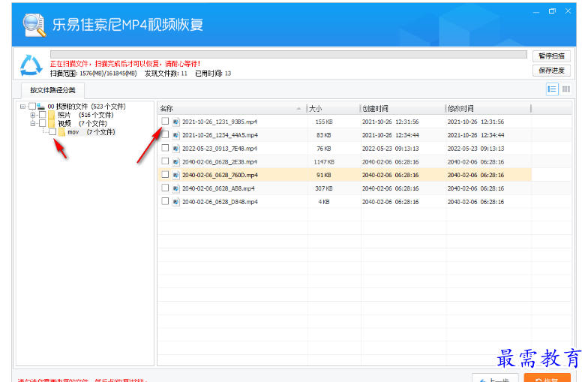Tick the 视频 folder checkbox in tree
This screenshot has width=588, height=382.
pyautogui.click(x=42, y=123)
